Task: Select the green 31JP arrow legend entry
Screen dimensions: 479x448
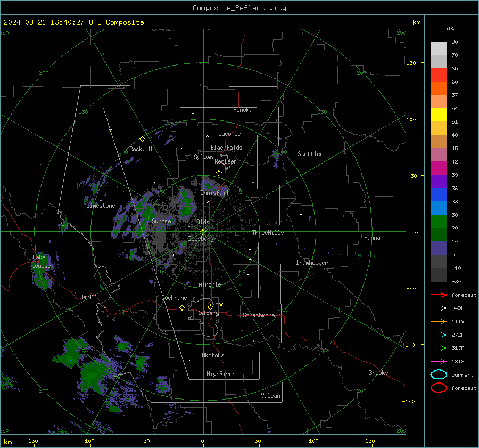Action: tap(439, 348)
